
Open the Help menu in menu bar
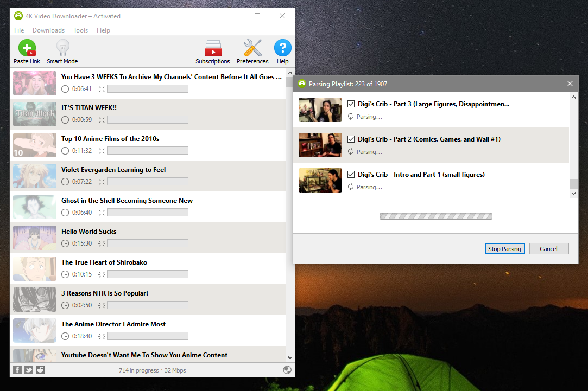tap(103, 30)
